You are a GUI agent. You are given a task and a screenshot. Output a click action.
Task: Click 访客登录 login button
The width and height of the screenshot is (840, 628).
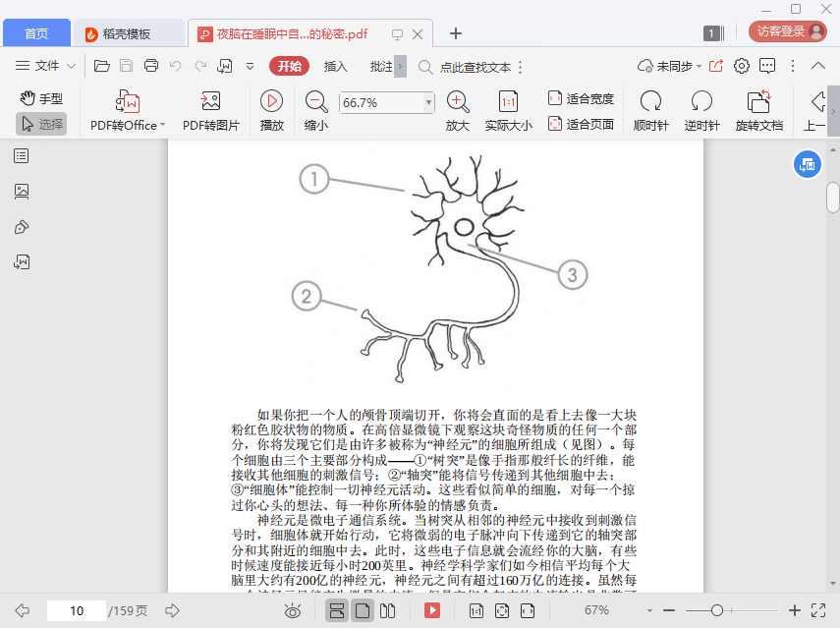[788, 31]
